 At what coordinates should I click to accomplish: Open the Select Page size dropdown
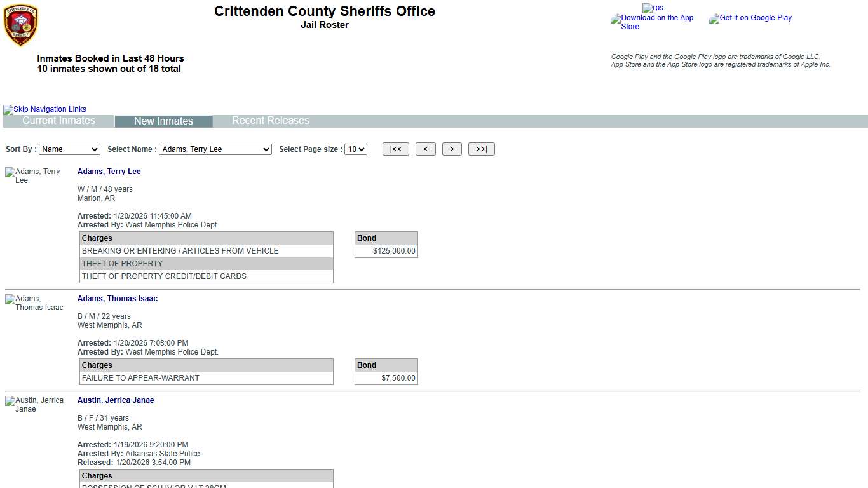355,149
